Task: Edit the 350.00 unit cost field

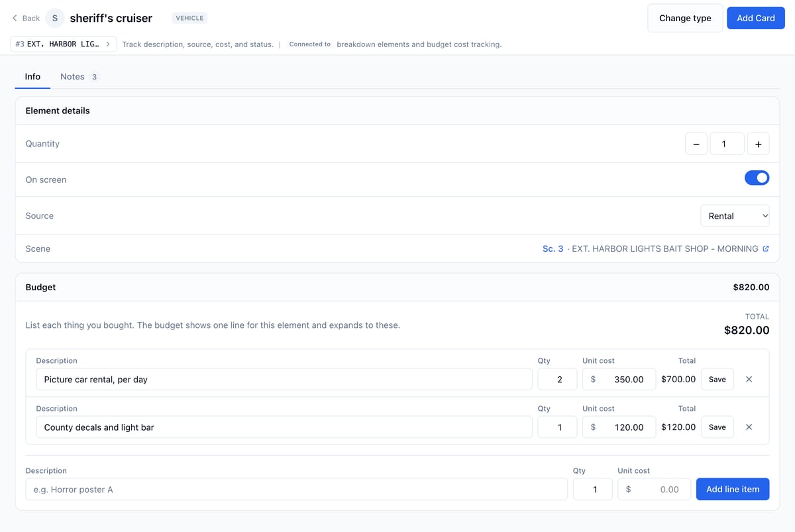Action: click(619, 379)
